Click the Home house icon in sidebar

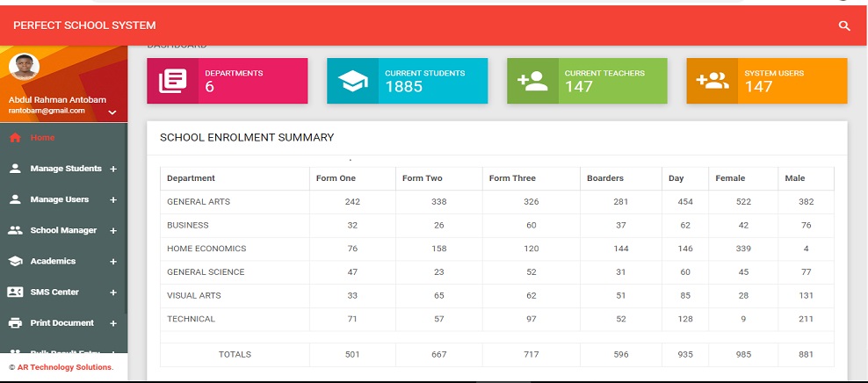15,138
